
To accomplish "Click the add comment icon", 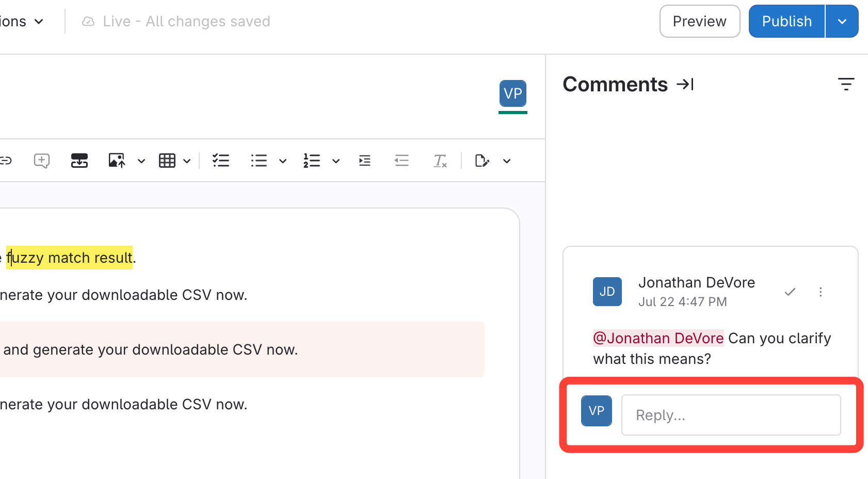I will [x=41, y=161].
